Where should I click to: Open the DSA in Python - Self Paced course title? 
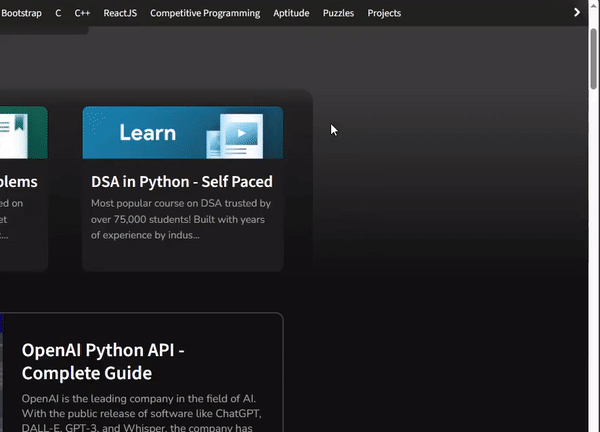click(182, 181)
